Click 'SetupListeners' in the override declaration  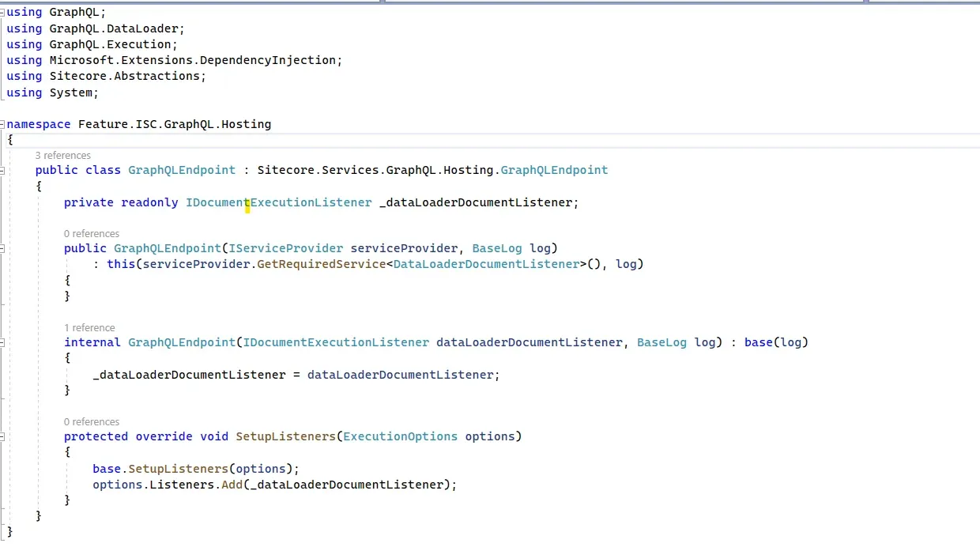[286, 436]
